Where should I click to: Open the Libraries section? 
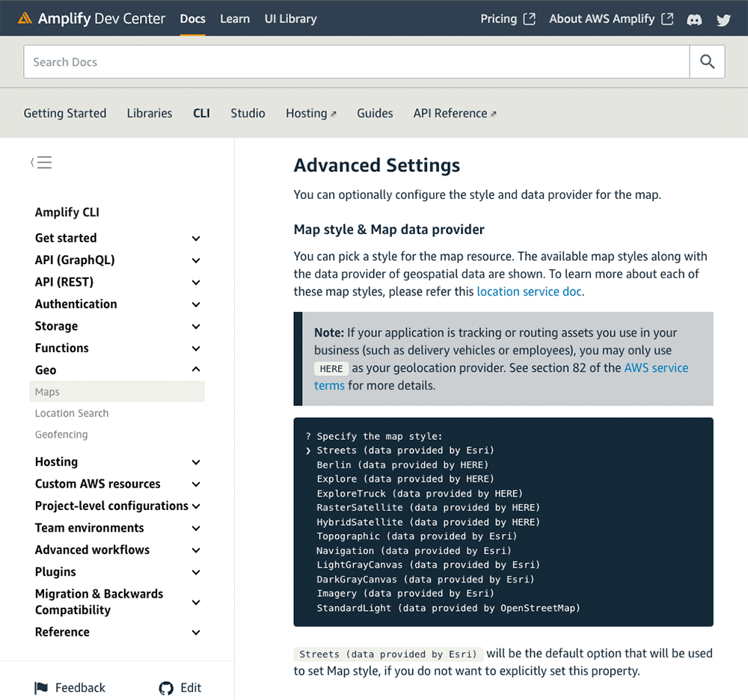[150, 113]
